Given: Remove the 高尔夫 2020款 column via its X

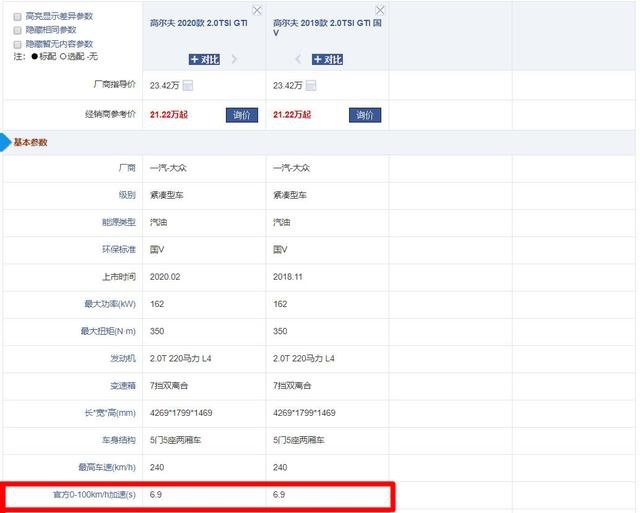Looking at the screenshot, I should 257,11.
